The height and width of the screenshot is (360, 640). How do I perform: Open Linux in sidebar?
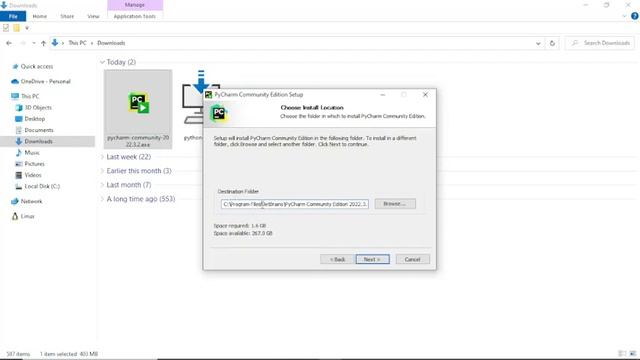(27, 216)
